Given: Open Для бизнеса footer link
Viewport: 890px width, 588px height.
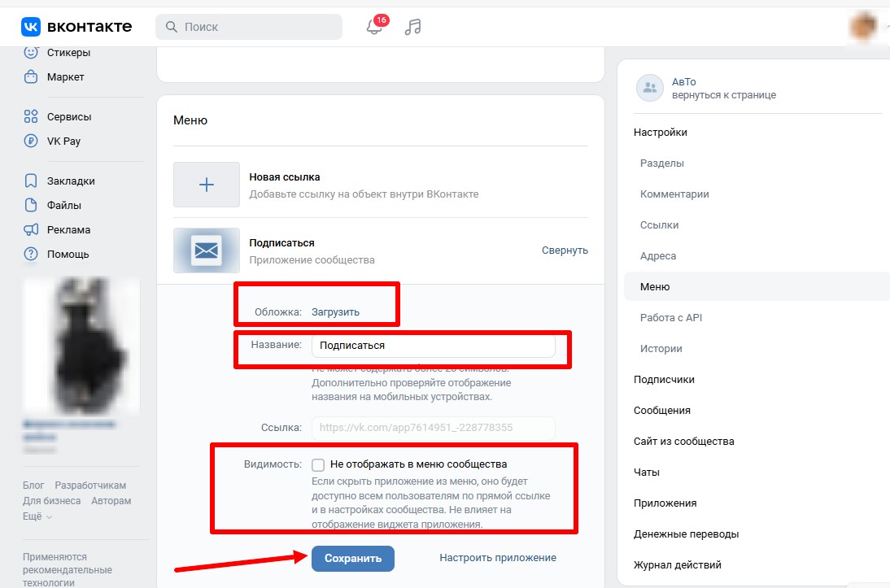Looking at the screenshot, I should point(51,501).
